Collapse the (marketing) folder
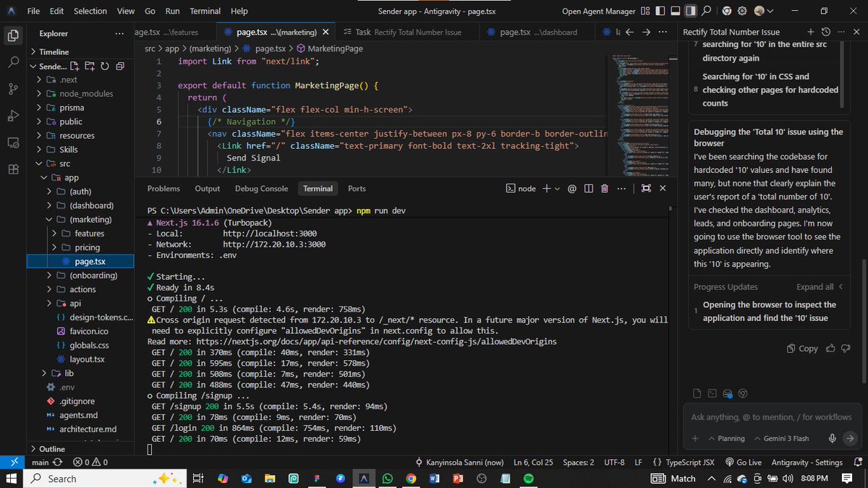Viewport: 868px width, 488px height. click(80, 219)
